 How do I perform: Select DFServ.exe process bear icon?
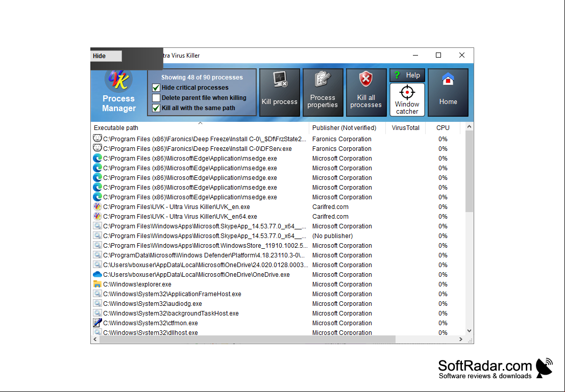click(97, 148)
